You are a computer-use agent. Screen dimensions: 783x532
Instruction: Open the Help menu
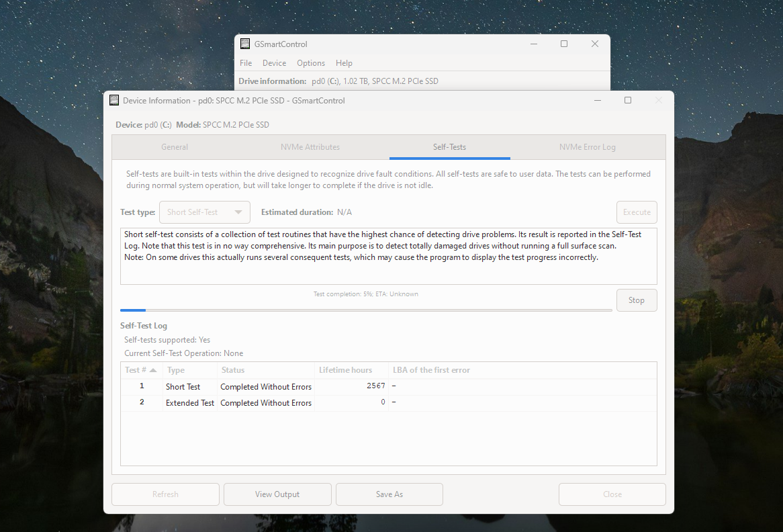point(344,63)
